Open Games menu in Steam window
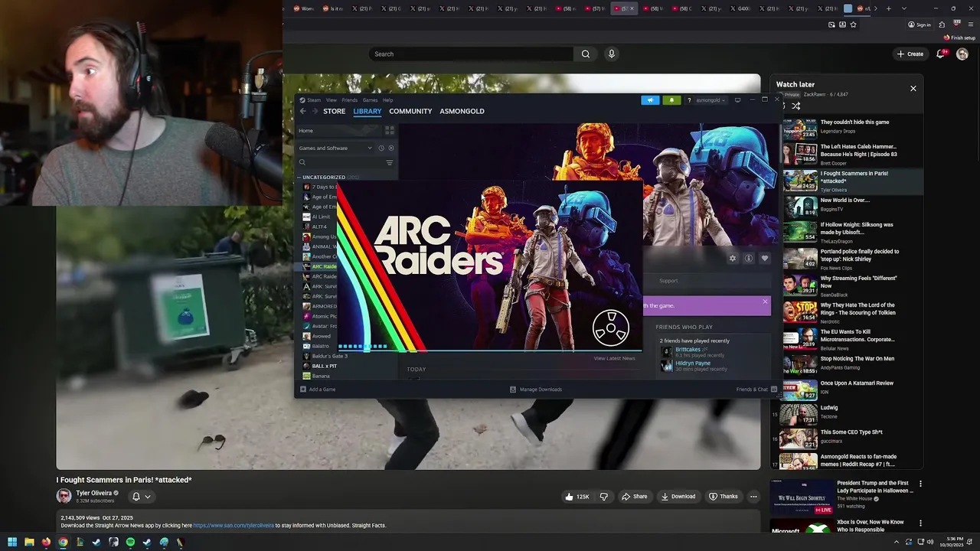 370,100
